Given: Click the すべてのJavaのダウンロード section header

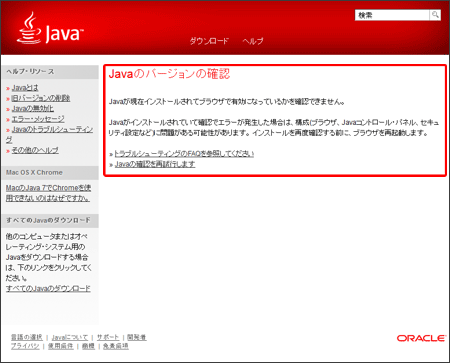Looking at the screenshot, I should pos(50,220).
